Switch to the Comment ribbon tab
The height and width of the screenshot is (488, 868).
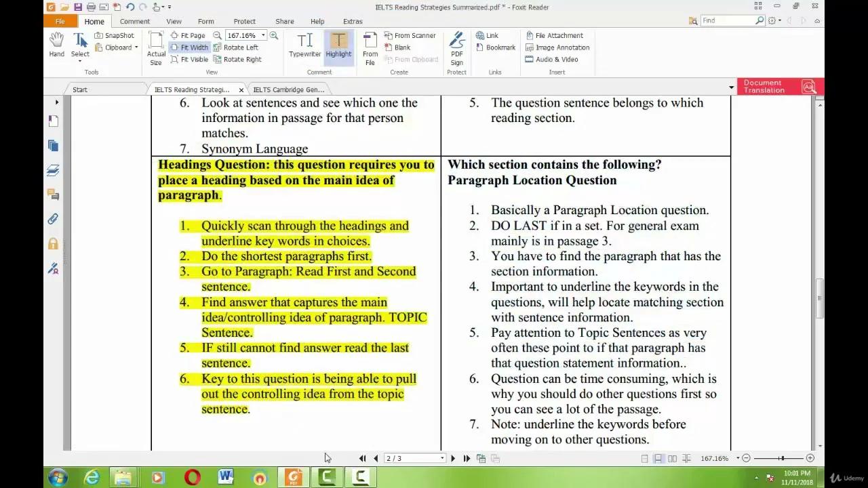pyautogui.click(x=134, y=21)
